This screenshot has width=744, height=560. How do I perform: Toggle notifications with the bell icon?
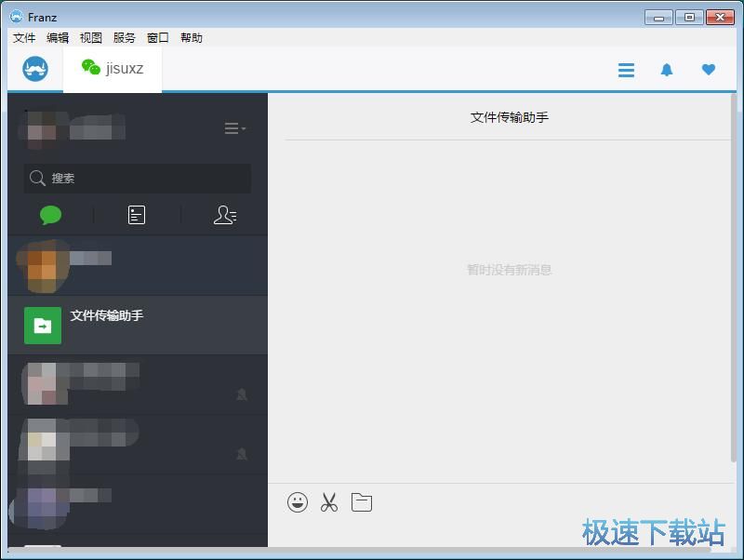pos(667,70)
